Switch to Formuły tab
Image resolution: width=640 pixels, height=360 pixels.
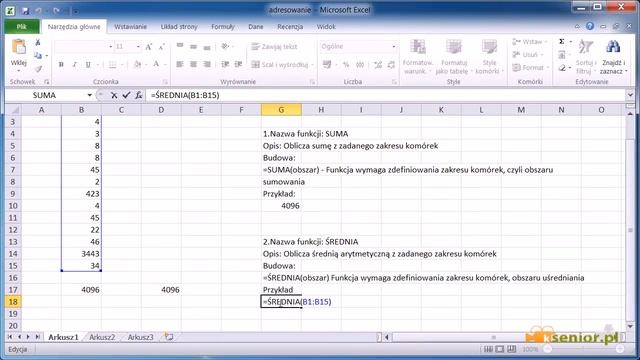(x=223, y=27)
